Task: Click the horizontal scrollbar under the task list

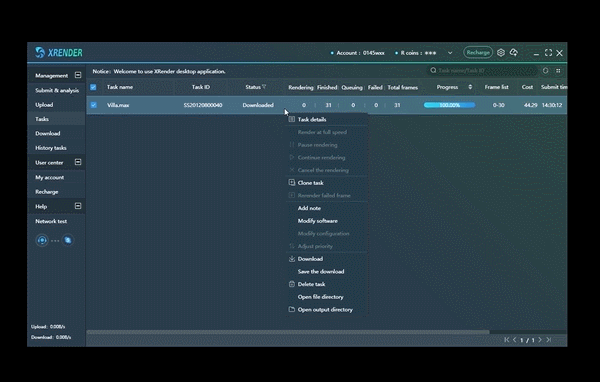Action: (x=288, y=332)
